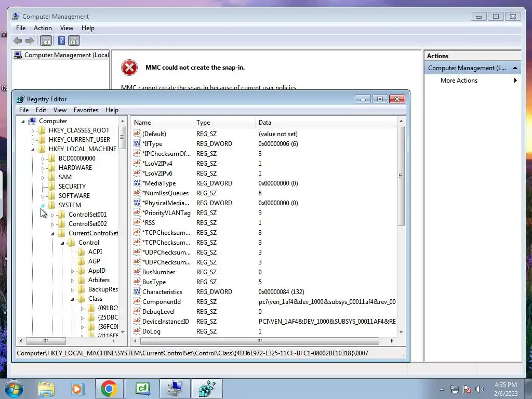Collapse the HKEY_LOCAL_MACHINE key
Viewport: 532px width, 399px height.
pyautogui.click(x=33, y=149)
